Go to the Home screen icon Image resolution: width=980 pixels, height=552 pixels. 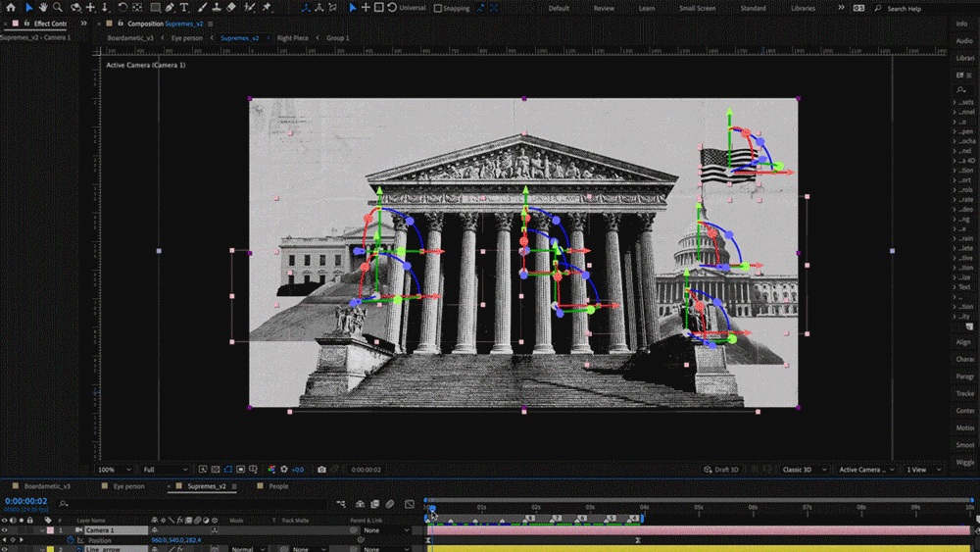(x=11, y=8)
